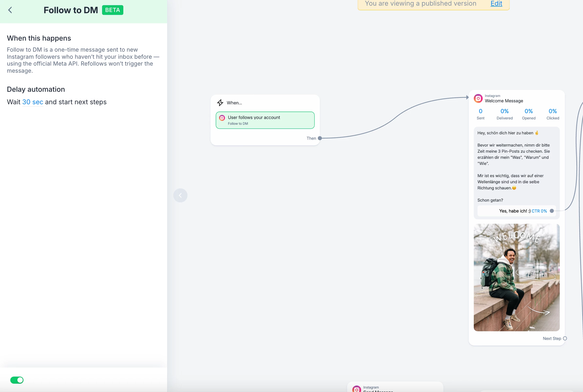Toggle the green automation switch off

coord(17,380)
